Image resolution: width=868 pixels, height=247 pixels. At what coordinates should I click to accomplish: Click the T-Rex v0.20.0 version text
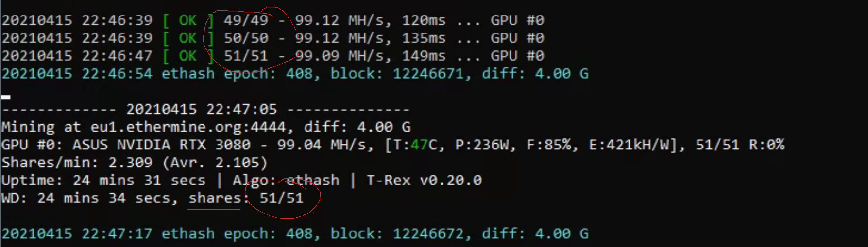tap(424, 181)
